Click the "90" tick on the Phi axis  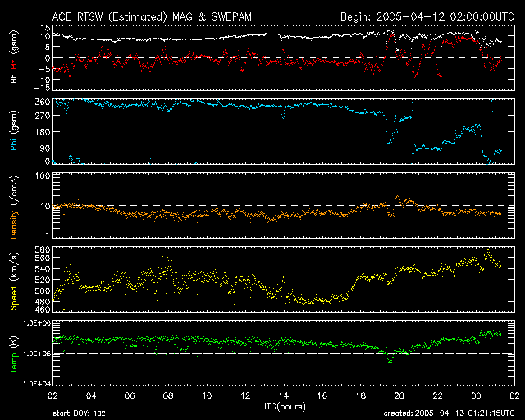(45, 148)
